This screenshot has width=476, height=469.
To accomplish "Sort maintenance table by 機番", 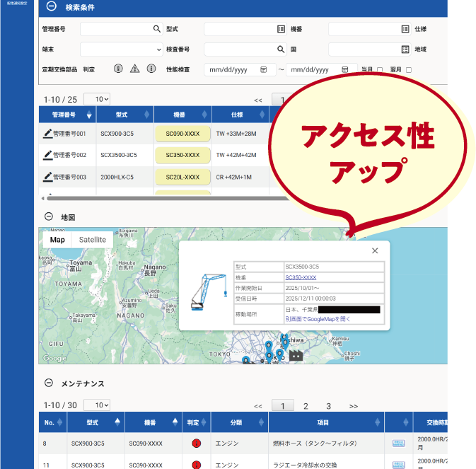I will (175, 422).
